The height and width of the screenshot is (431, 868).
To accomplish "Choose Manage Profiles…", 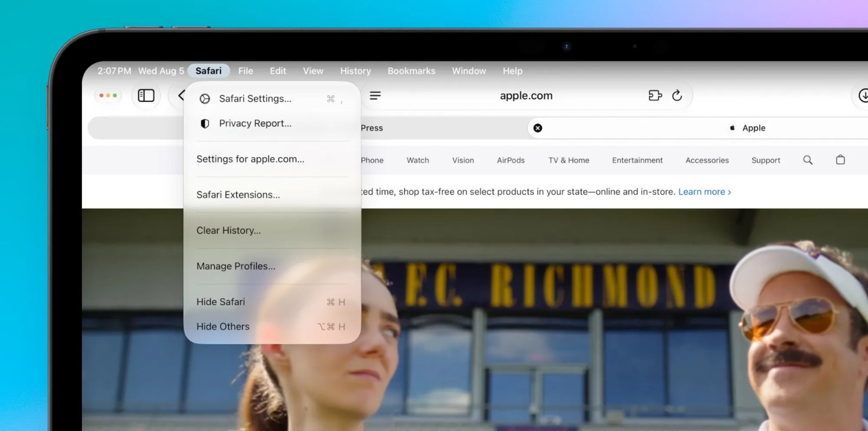I will (272, 266).
